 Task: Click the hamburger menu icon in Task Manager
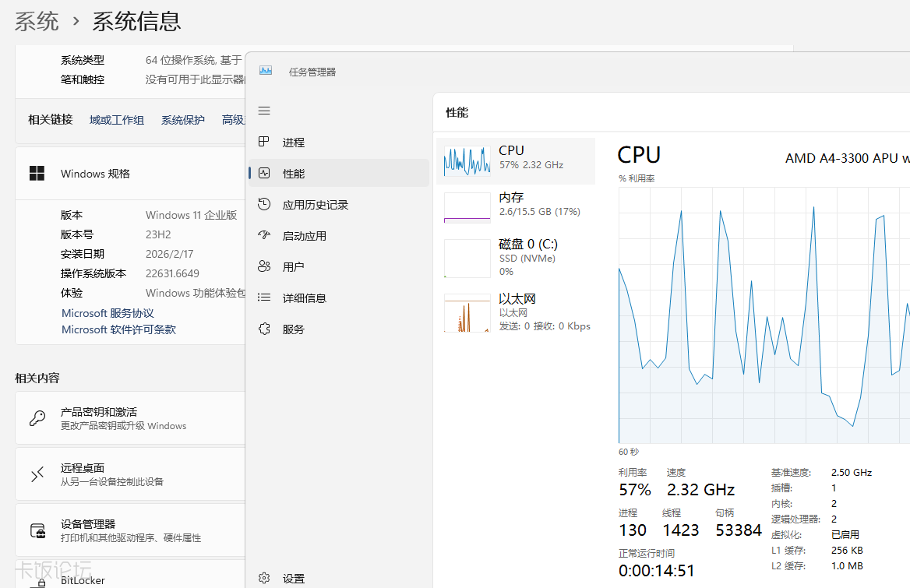tap(264, 111)
